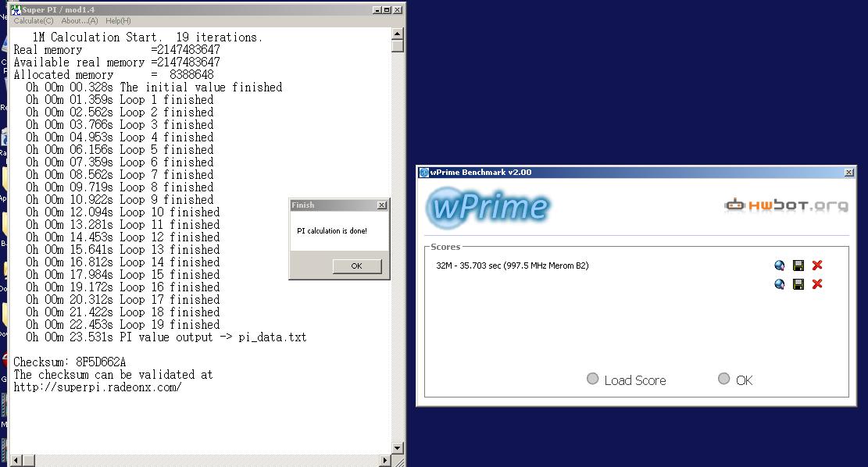Image resolution: width=868 pixels, height=467 pixels.
Task: Click the Allocated memory = 8388648 line
Action: [113, 75]
